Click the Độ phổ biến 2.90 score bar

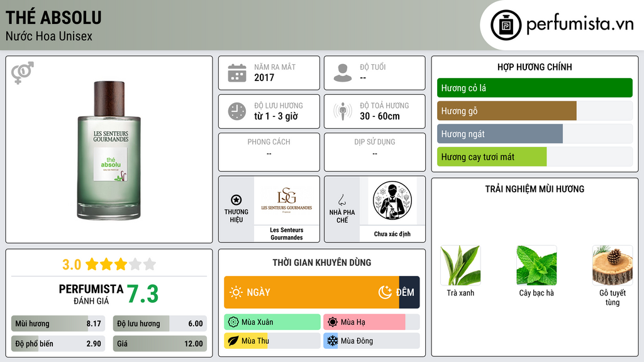[58, 344]
